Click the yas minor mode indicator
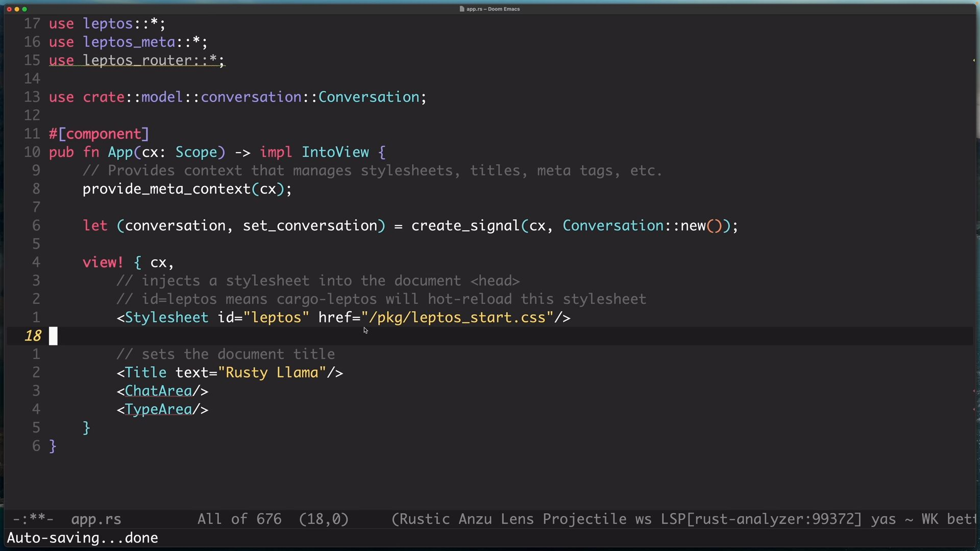The width and height of the screenshot is (980, 551). (x=883, y=519)
